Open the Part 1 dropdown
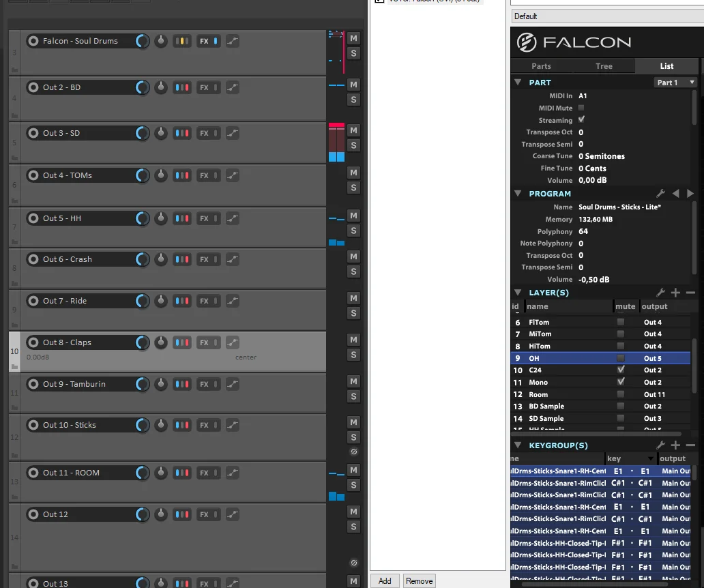Image resolution: width=704 pixels, height=588 pixels. coord(675,83)
